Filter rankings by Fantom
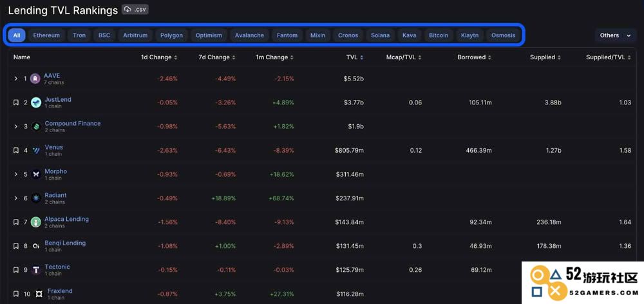Image resolution: width=644 pixels, height=304 pixels. [x=287, y=35]
